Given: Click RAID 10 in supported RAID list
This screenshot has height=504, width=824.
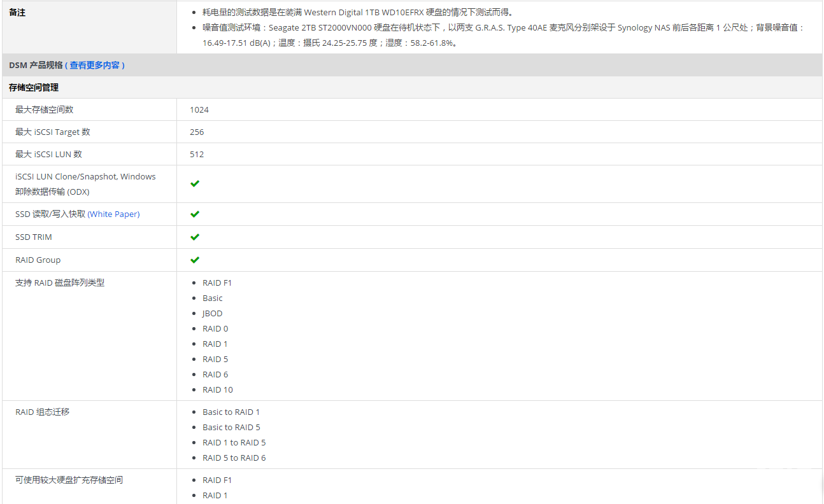Looking at the screenshot, I should 218,389.
